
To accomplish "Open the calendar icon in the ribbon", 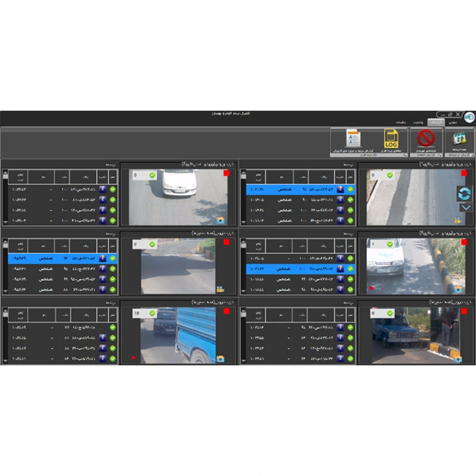I will point(459,139).
